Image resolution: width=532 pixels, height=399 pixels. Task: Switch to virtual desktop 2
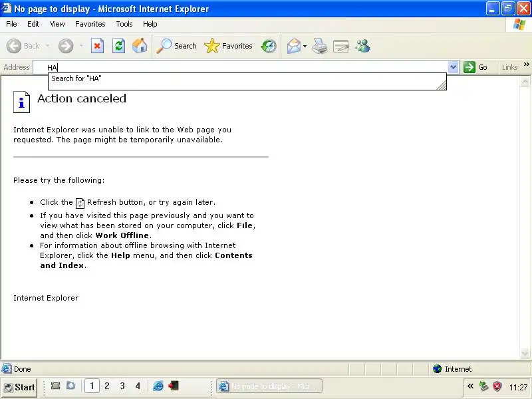(107, 386)
